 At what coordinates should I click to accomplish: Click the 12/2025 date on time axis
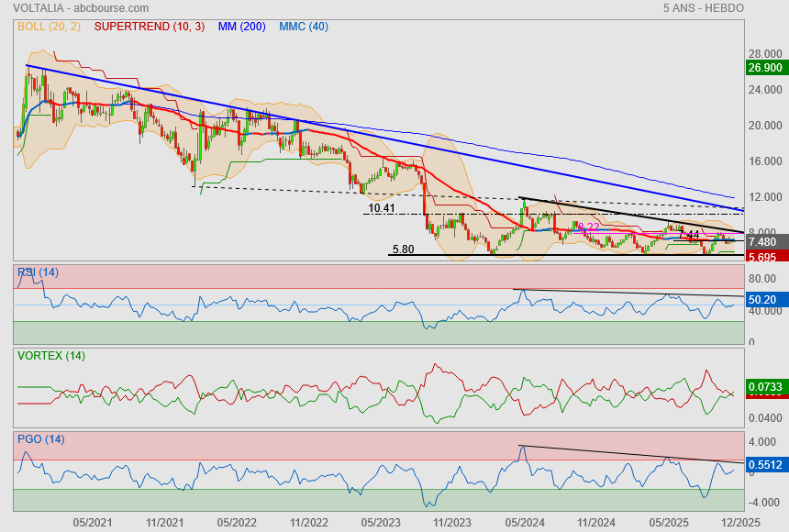point(738,522)
